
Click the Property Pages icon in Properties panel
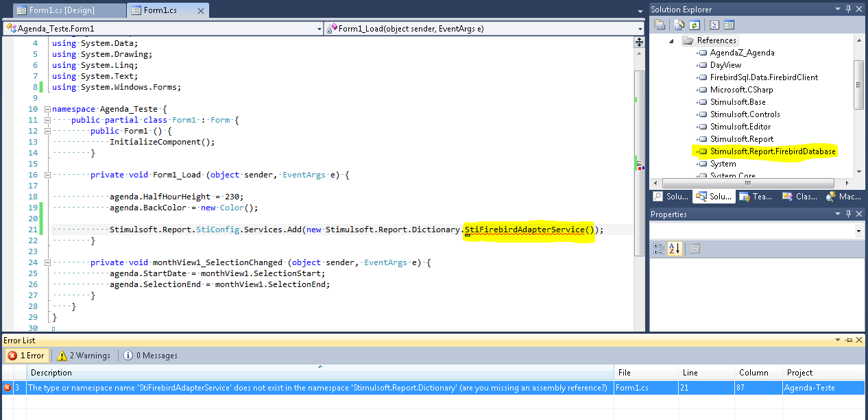click(x=693, y=248)
